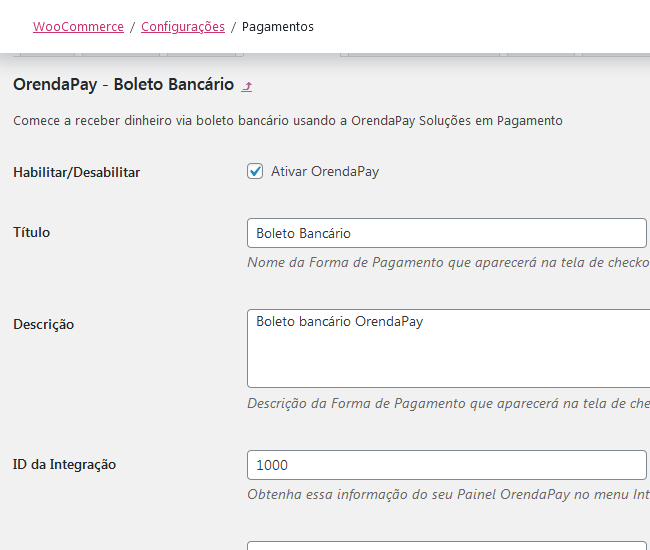Click the ID da Integração label
Viewport: 650px width, 550px height.
65,464
